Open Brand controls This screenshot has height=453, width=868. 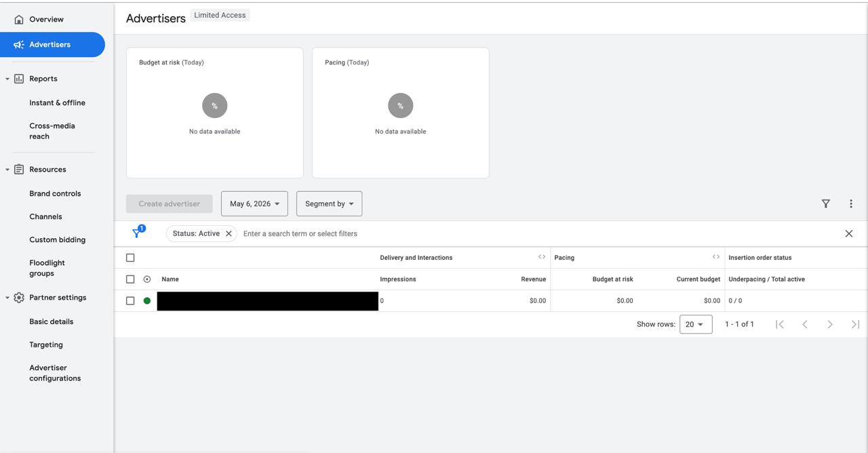click(x=55, y=194)
